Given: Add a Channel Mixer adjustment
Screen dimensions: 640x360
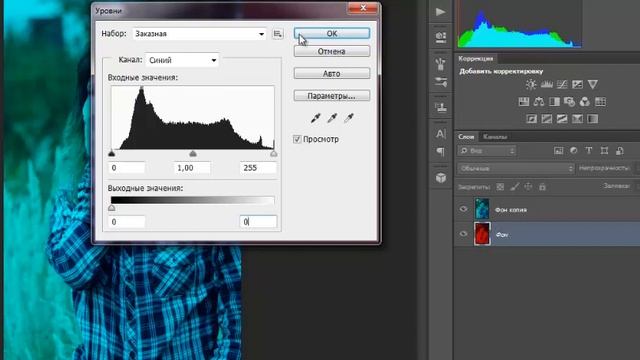Looking at the screenshot, I should pos(585,102).
